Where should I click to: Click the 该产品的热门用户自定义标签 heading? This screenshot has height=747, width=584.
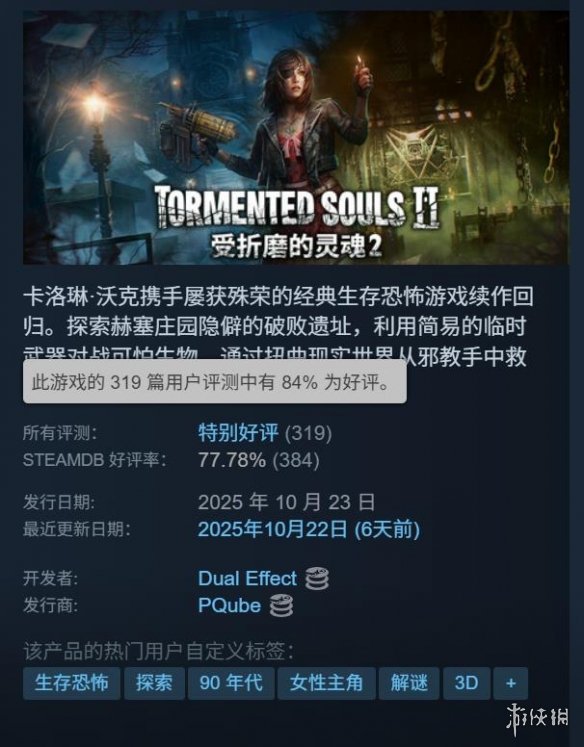click(x=158, y=651)
